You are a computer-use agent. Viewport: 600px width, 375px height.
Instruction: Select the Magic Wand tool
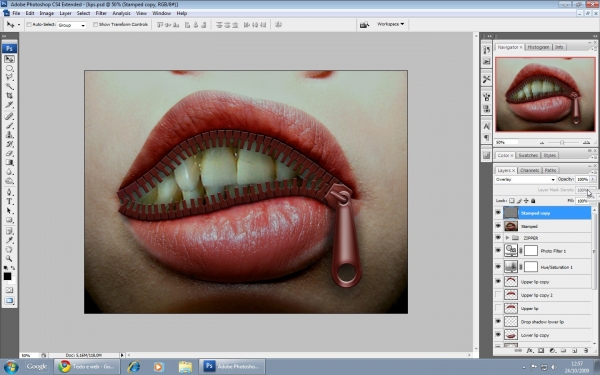[9, 86]
